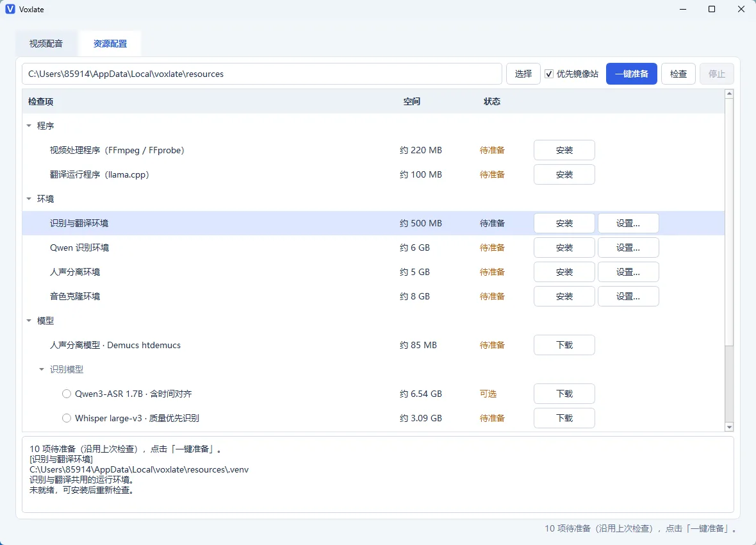Maximize the Voxlate window
This screenshot has width=756, height=545.
tap(712, 9)
